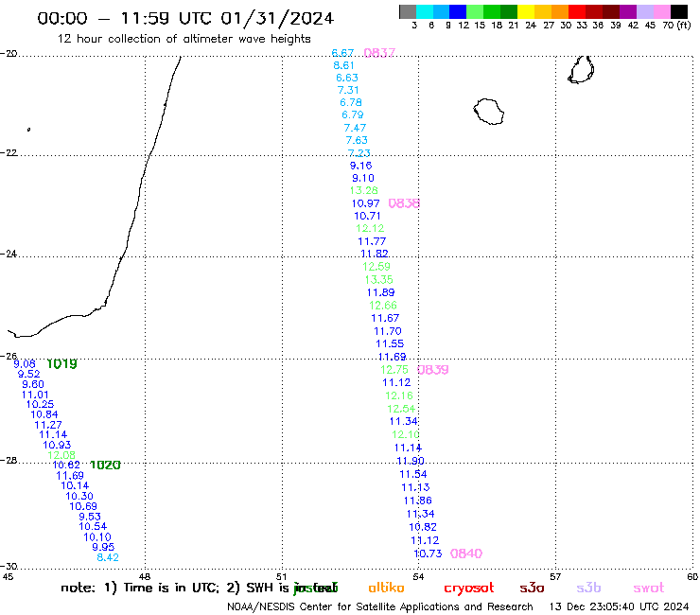
Task: Click the green timestamp 1019
Action: [x=61, y=364]
